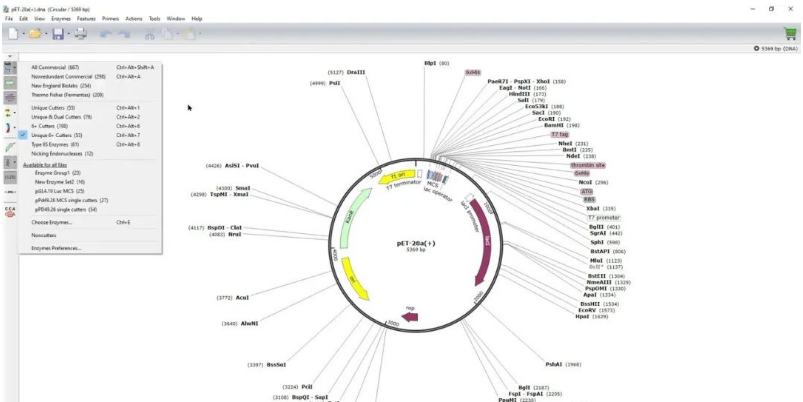Open dropdown arrow beside Open folder icon
The image size is (803, 402).
46,35
